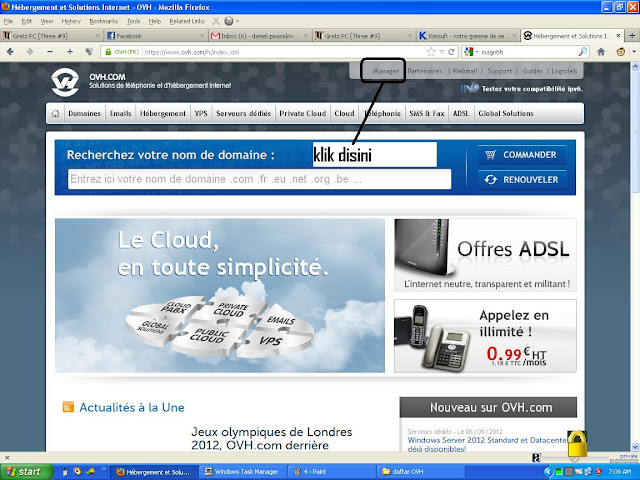Click the yellow padlock status icon
Viewport: 640px width, 480px height.
pyautogui.click(x=577, y=444)
